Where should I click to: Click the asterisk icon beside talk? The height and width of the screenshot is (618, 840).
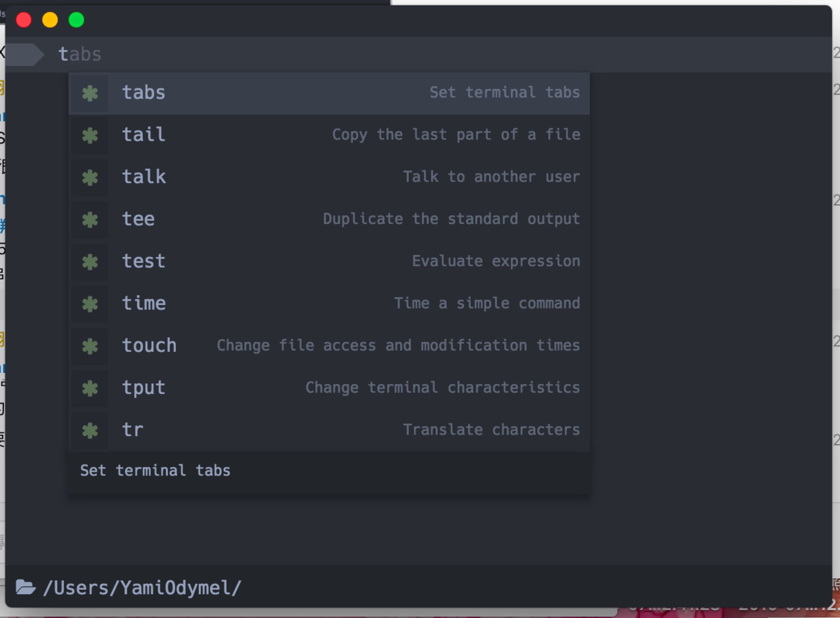tap(90, 177)
